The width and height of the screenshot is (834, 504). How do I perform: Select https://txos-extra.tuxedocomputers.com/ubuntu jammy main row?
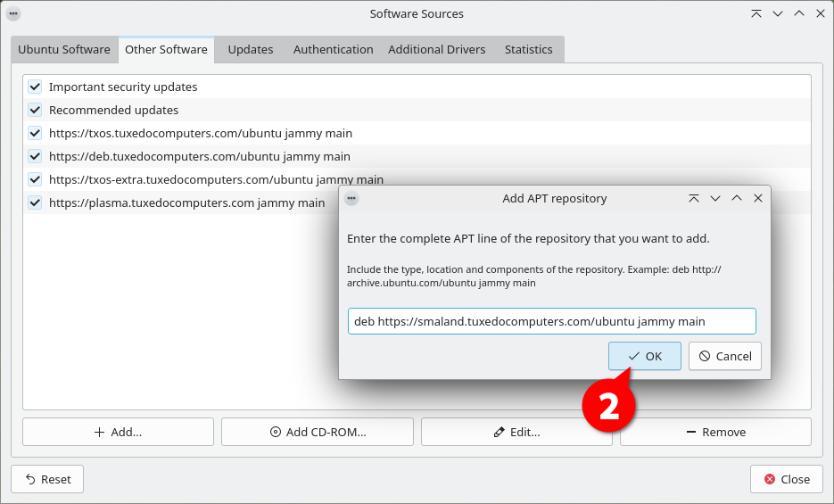click(x=417, y=179)
